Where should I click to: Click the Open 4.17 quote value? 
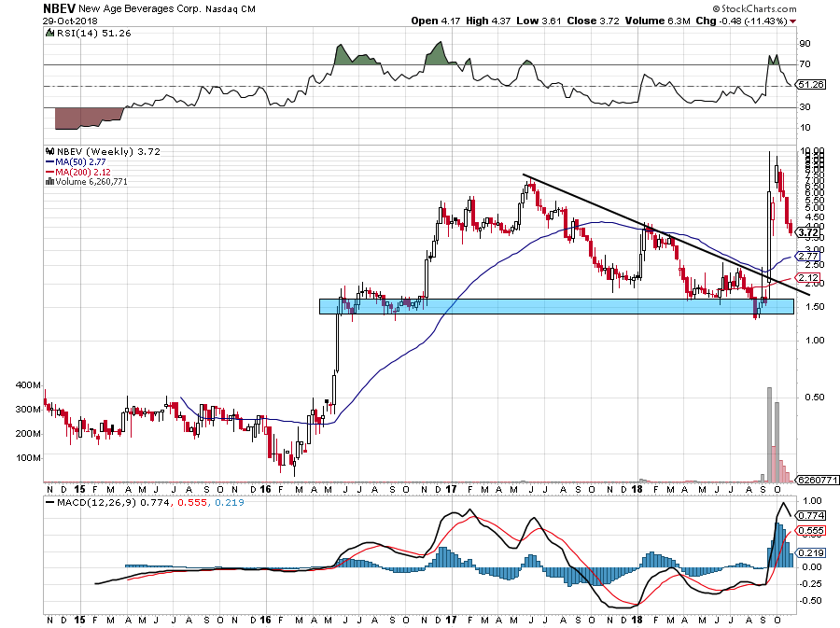436,21
